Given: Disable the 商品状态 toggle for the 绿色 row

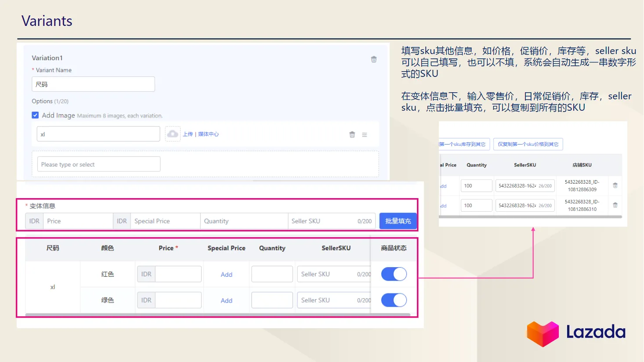Looking at the screenshot, I should coord(394,300).
